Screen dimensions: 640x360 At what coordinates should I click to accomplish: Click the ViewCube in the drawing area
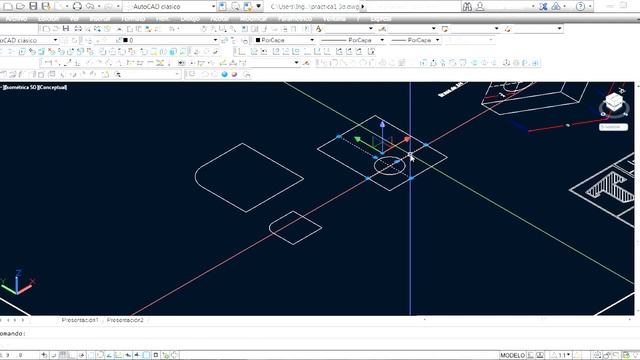tap(614, 102)
